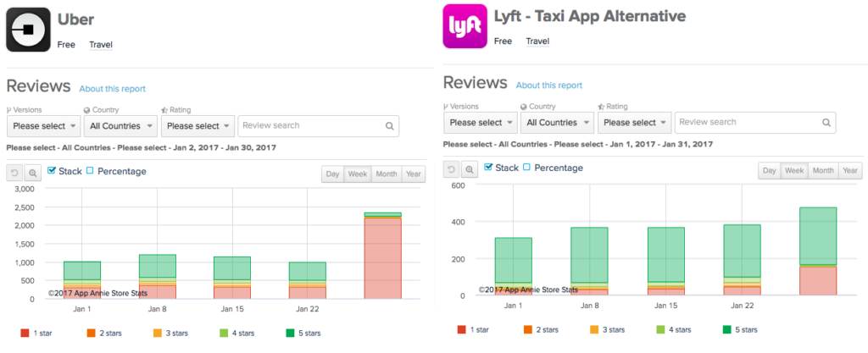
Task: Click the Lyft - Taxi App Alternative title
Action: coord(590,16)
